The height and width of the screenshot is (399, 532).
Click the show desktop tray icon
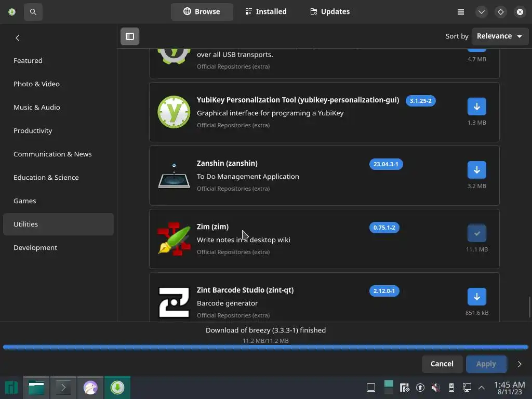(371, 388)
